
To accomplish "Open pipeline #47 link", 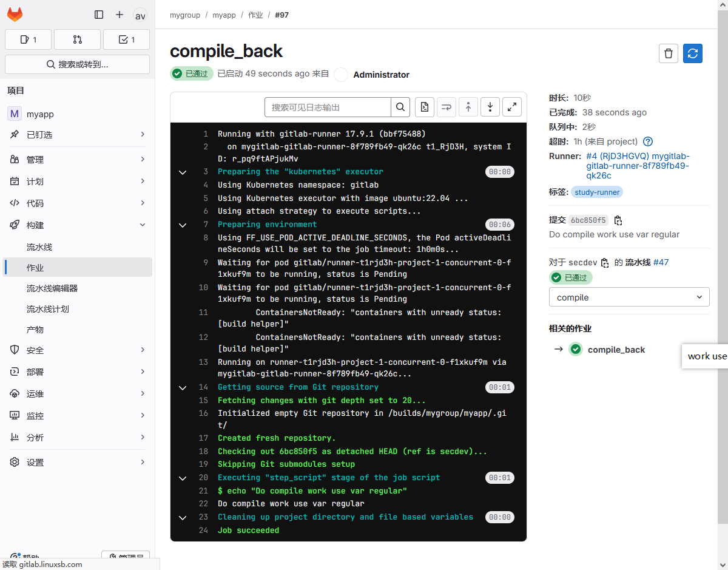I will (661, 262).
